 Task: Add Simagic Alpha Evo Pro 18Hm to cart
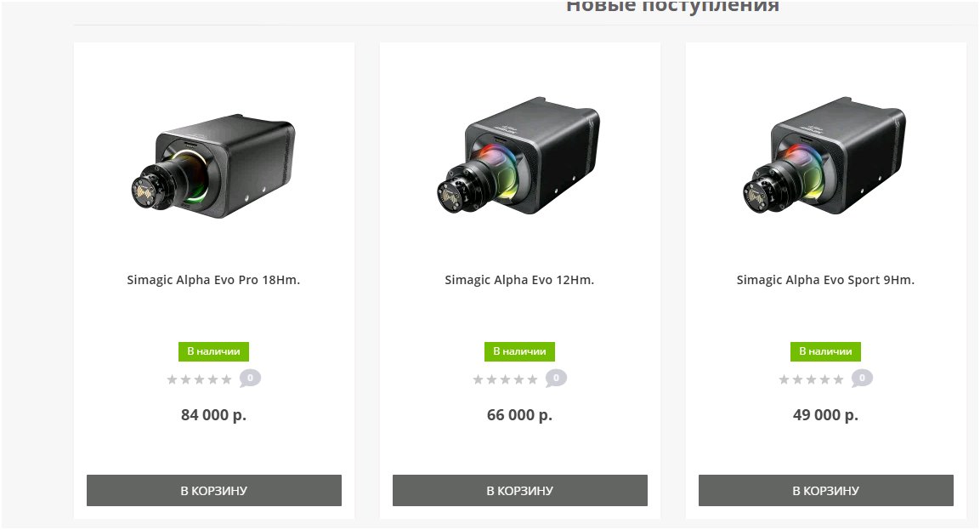[x=213, y=491]
